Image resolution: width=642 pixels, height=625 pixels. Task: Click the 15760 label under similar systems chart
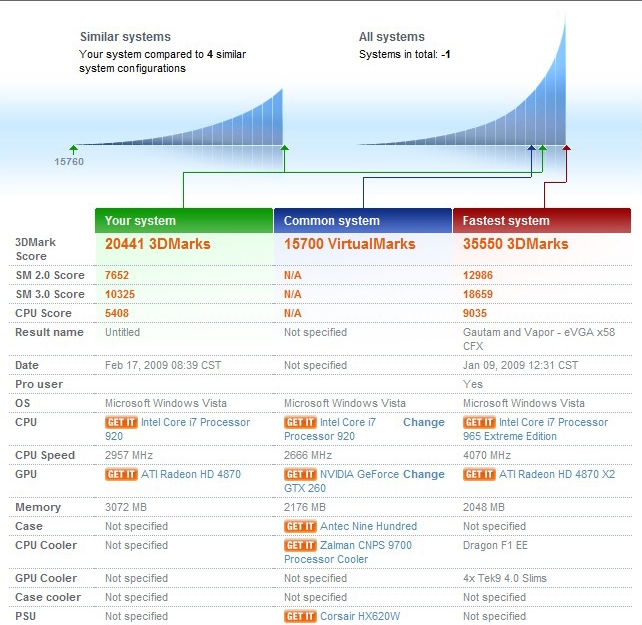coord(69,162)
